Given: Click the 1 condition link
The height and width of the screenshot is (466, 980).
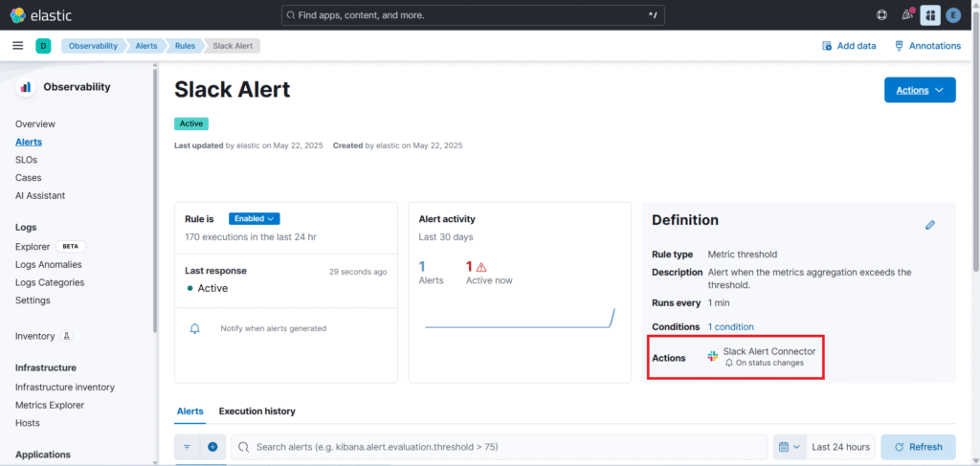Looking at the screenshot, I should tap(730, 326).
